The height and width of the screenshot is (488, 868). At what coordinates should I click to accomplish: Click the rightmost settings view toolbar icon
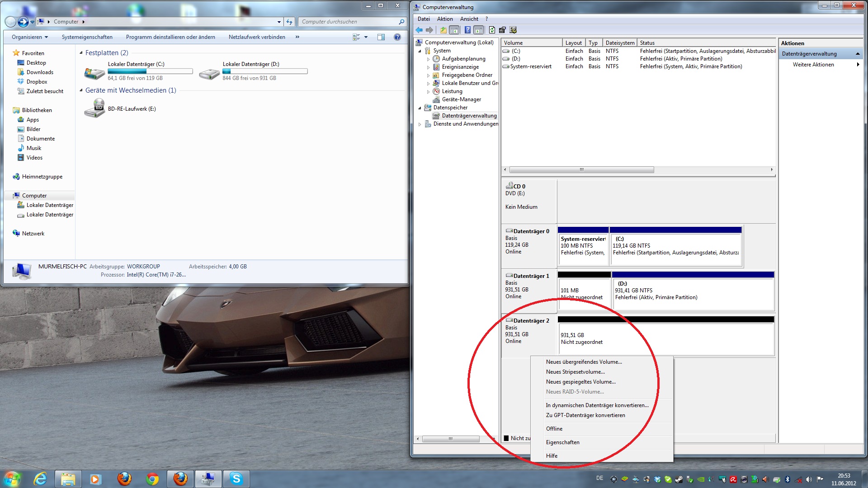(513, 30)
